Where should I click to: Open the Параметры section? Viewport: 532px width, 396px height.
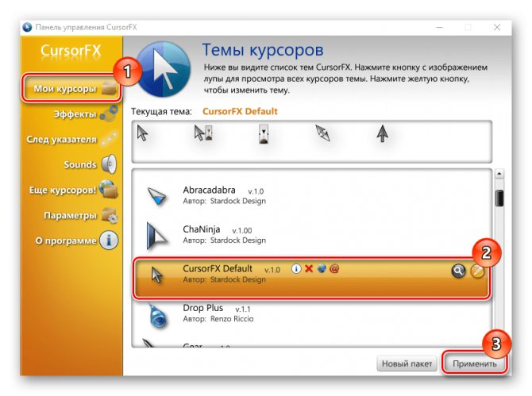point(70,215)
